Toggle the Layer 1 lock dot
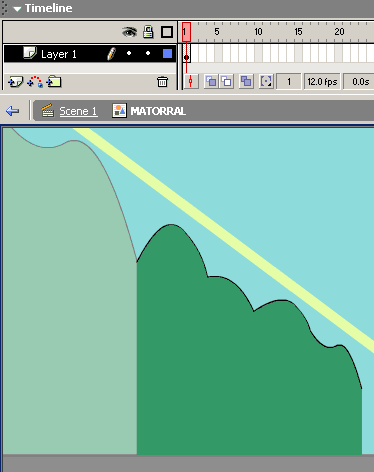The height and width of the screenshot is (472, 374). [148, 53]
